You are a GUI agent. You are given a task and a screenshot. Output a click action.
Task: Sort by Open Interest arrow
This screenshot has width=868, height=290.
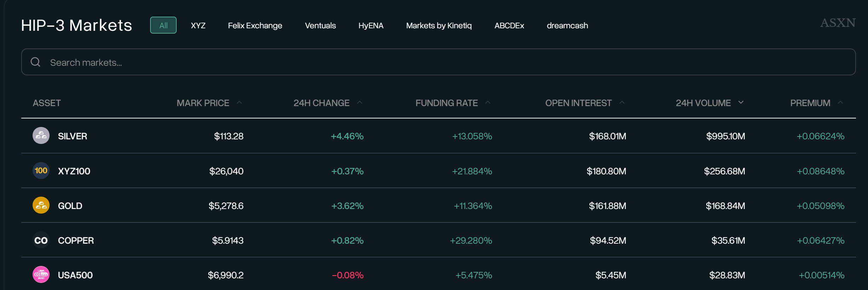pyautogui.click(x=622, y=103)
